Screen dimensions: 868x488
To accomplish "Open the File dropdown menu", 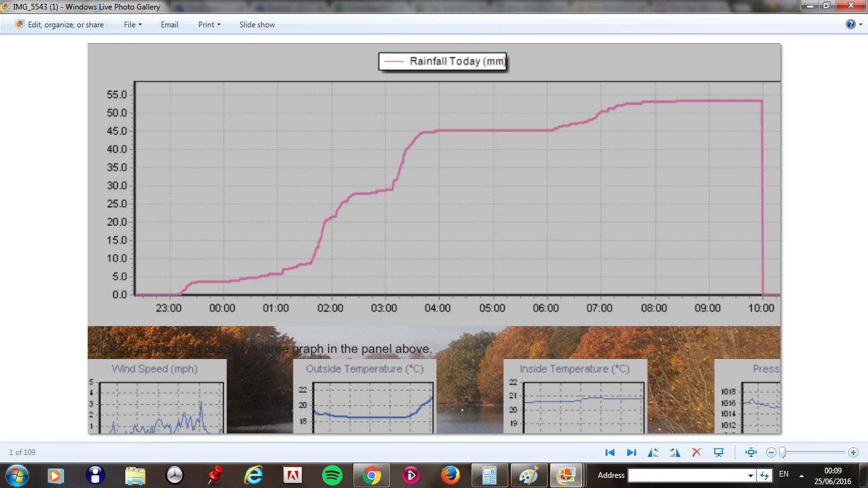I will pos(132,25).
